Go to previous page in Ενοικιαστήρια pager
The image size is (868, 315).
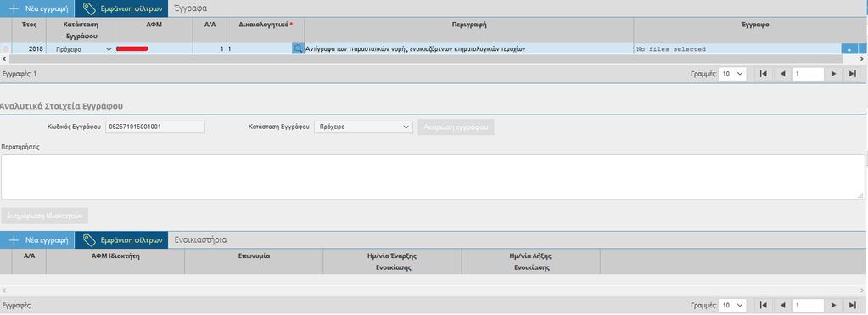tap(783, 305)
